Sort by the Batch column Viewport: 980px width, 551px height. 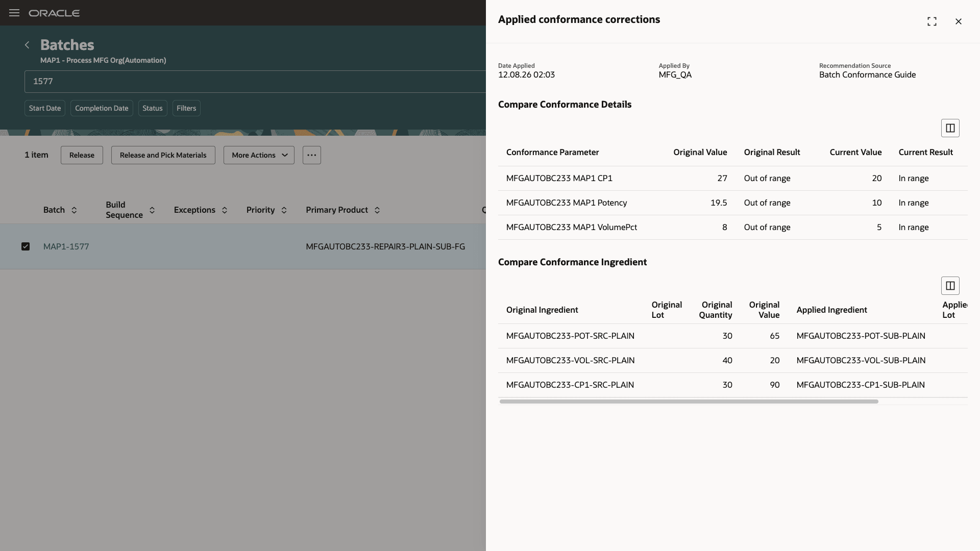click(x=74, y=210)
